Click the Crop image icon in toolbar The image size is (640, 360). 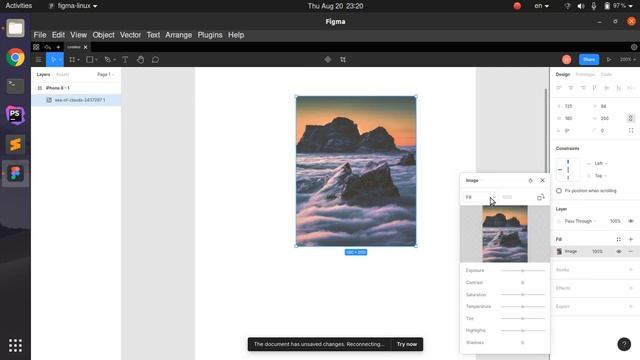pos(343,60)
